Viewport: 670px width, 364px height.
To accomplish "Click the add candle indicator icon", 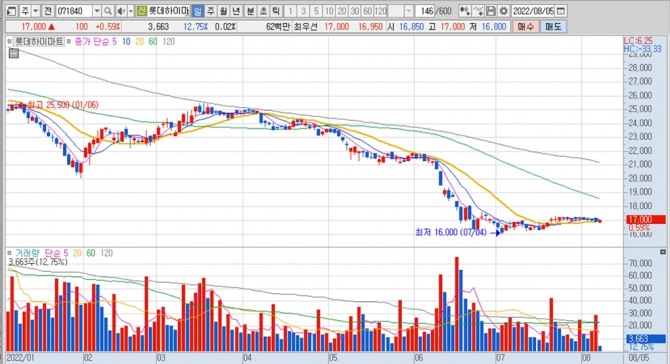I will coord(465,11).
